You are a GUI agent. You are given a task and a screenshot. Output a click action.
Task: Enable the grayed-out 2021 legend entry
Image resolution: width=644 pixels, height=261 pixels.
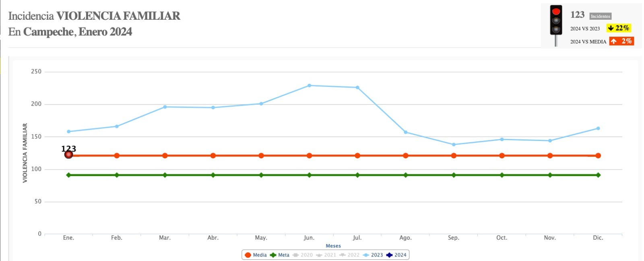tap(326, 255)
